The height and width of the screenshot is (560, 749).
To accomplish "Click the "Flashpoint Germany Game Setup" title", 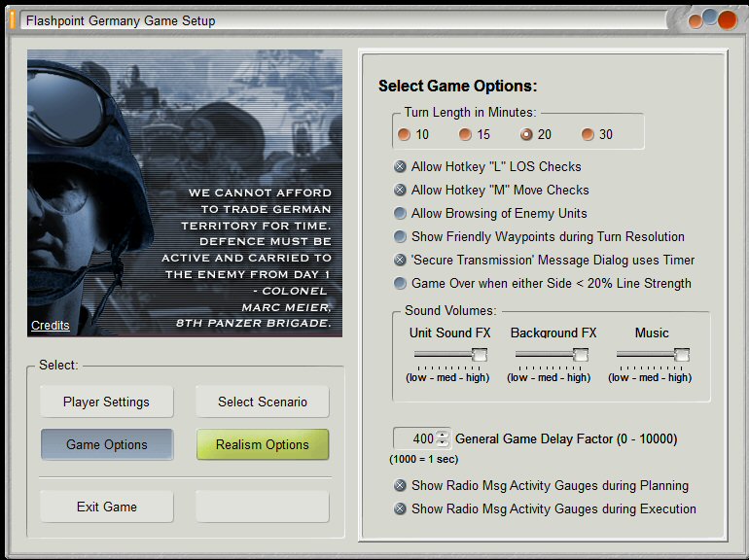I will (121, 21).
